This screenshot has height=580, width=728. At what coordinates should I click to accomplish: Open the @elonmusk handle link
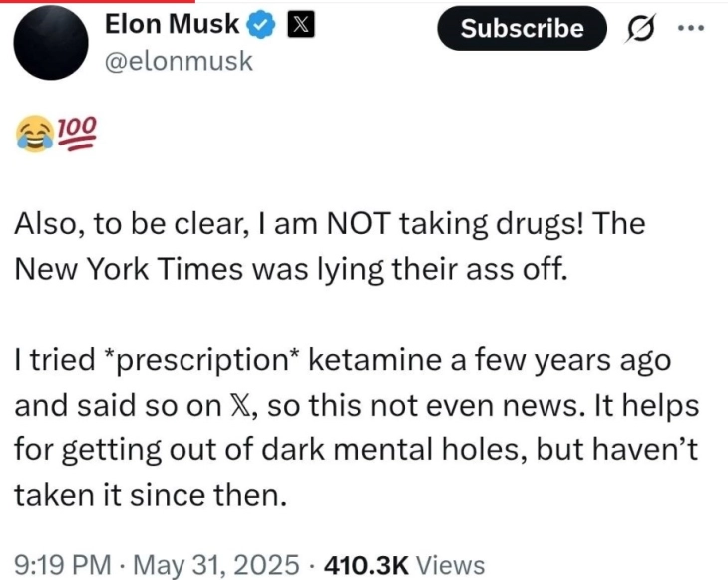[x=179, y=62]
